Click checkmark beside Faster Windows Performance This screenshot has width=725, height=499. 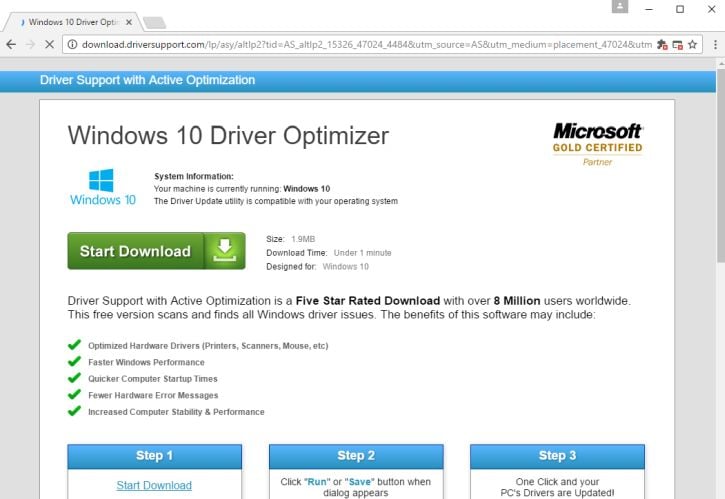click(x=74, y=361)
